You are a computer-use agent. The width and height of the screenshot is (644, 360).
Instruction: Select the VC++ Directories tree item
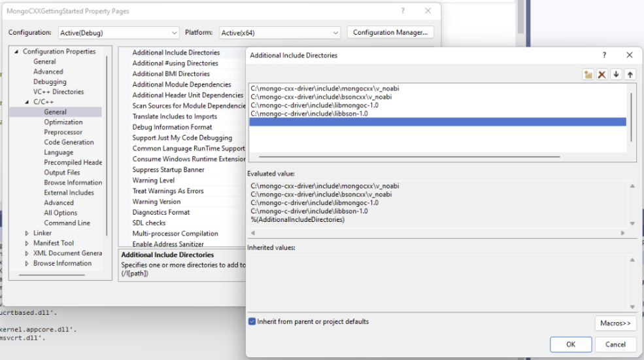58,92
